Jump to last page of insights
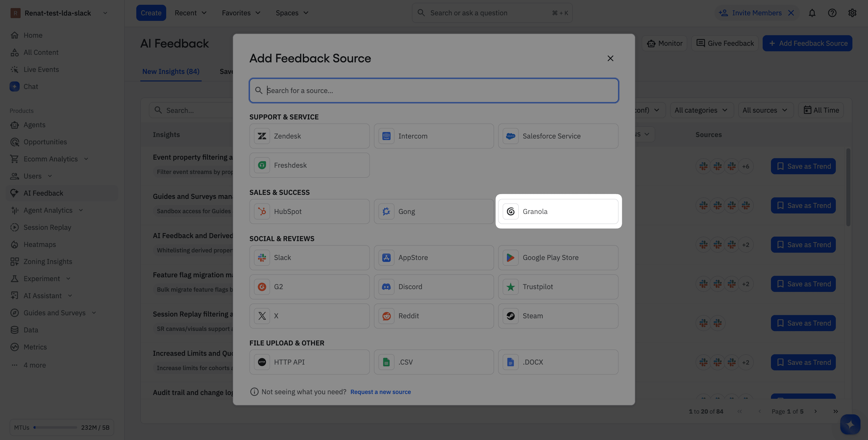This screenshot has height=440, width=868. (836, 412)
